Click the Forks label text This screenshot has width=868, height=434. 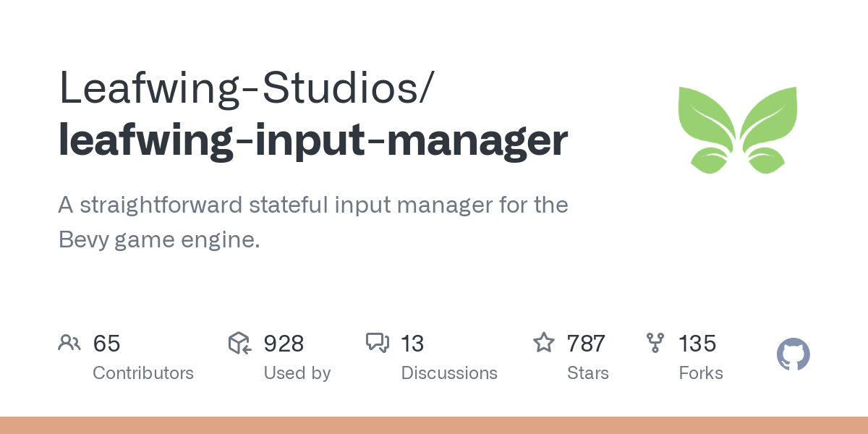tap(700, 373)
